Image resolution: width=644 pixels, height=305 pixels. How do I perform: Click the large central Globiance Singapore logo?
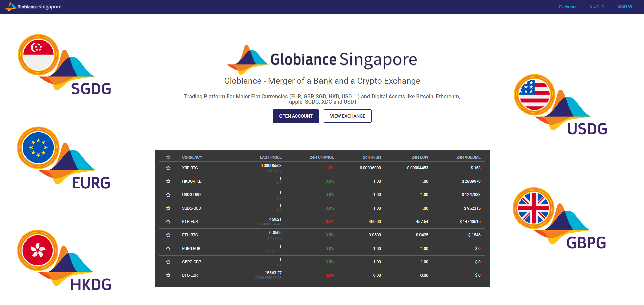point(322,59)
